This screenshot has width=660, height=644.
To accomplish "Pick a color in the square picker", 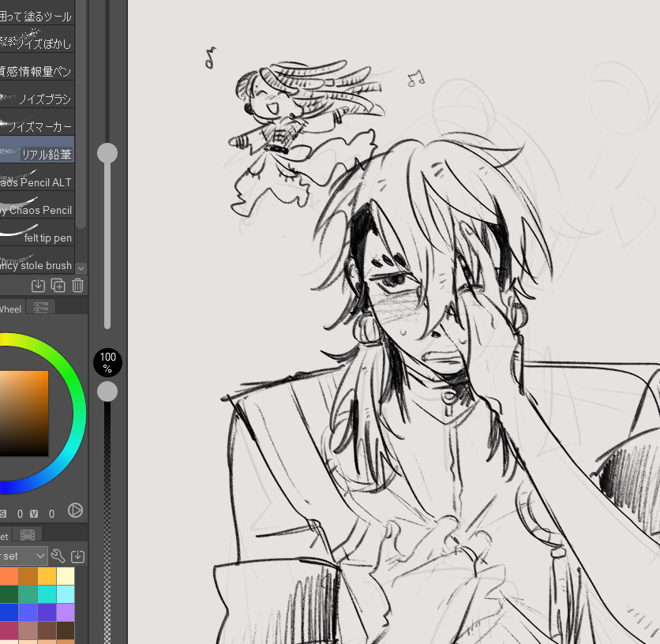I will click(24, 413).
